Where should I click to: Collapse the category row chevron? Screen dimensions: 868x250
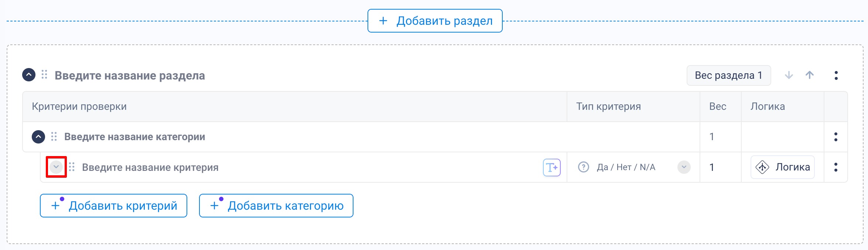(x=38, y=137)
